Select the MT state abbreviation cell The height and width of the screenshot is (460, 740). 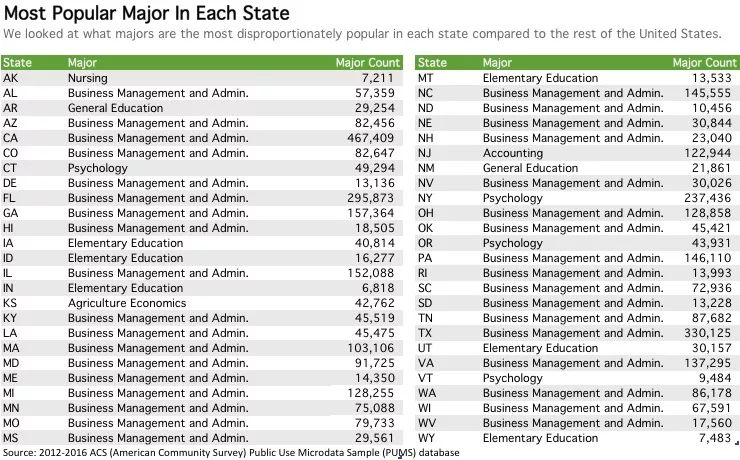(x=426, y=78)
